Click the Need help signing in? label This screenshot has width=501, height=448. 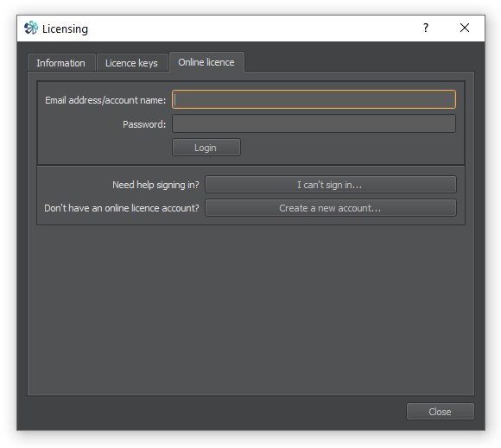[x=155, y=185]
